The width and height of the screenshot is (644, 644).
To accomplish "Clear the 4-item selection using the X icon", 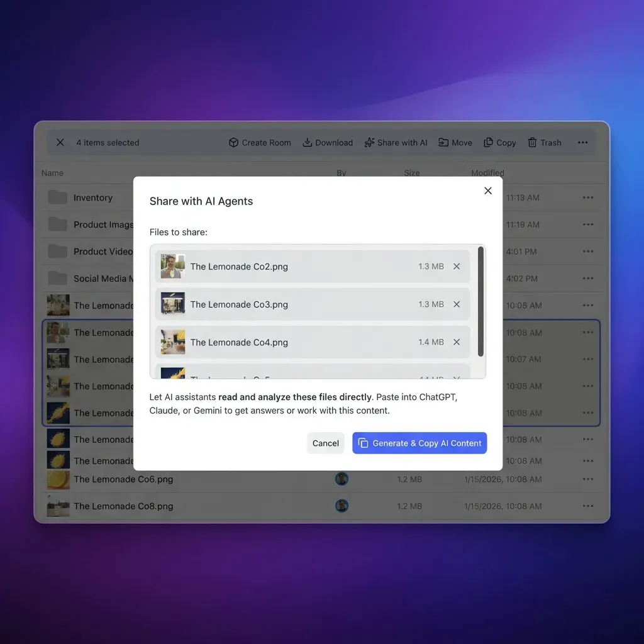I will click(x=60, y=142).
